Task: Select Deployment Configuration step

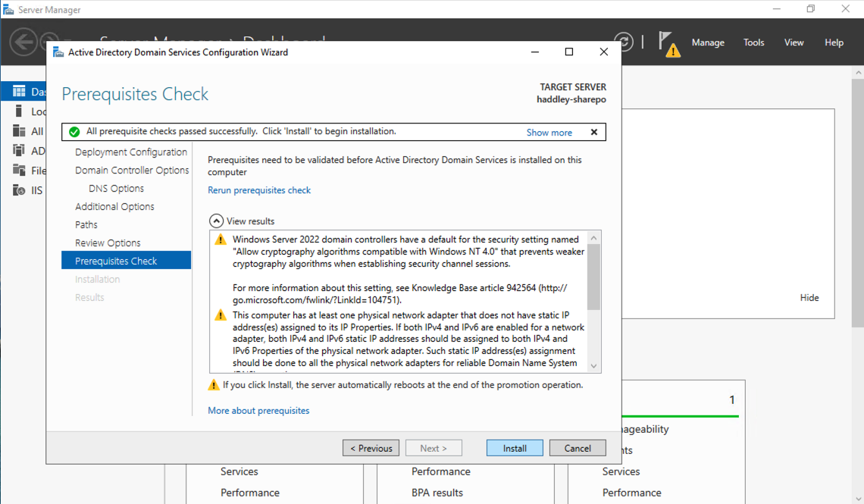Action: tap(130, 152)
